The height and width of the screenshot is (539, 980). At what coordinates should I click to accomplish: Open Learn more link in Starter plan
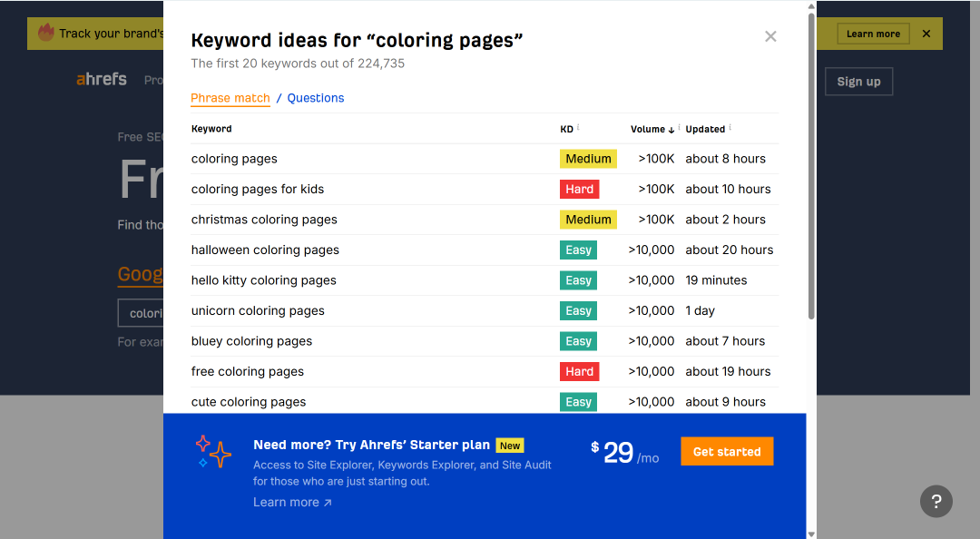pyautogui.click(x=292, y=502)
